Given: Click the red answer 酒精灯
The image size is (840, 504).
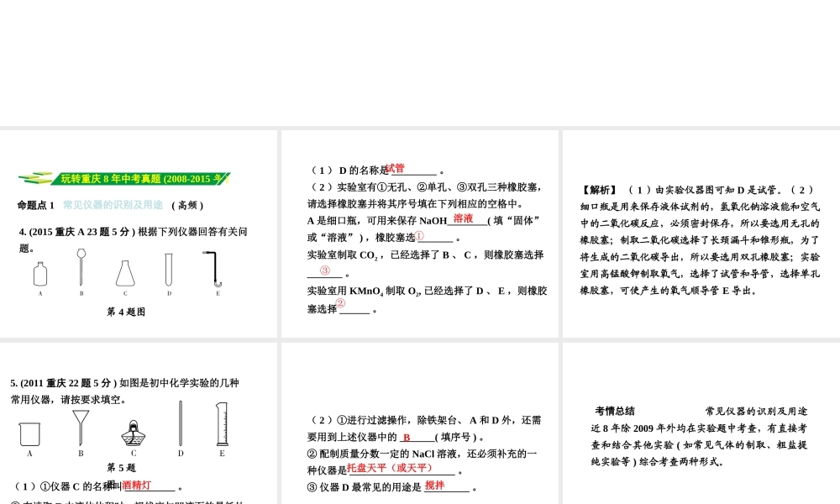Looking at the screenshot, I should coord(137,486).
